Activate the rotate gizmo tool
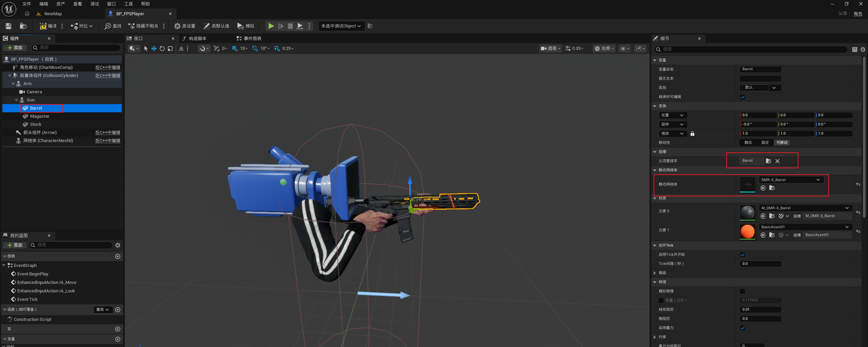 point(162,49)
